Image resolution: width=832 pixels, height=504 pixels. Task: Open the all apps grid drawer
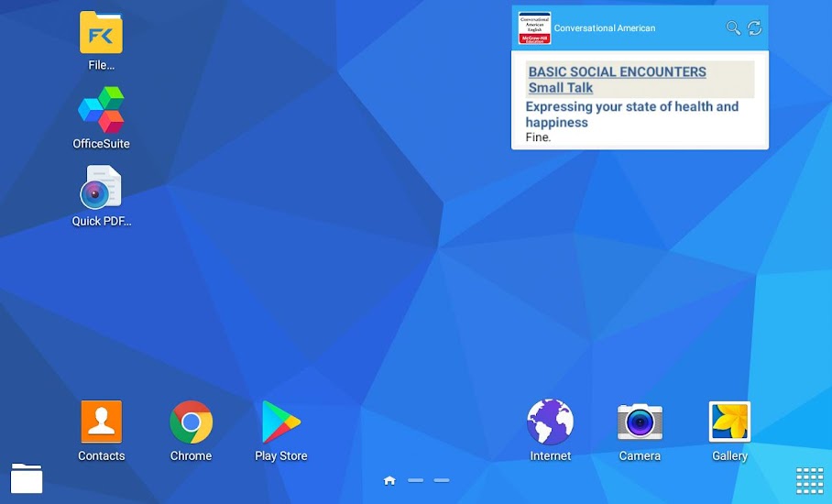tap(809, 480)
